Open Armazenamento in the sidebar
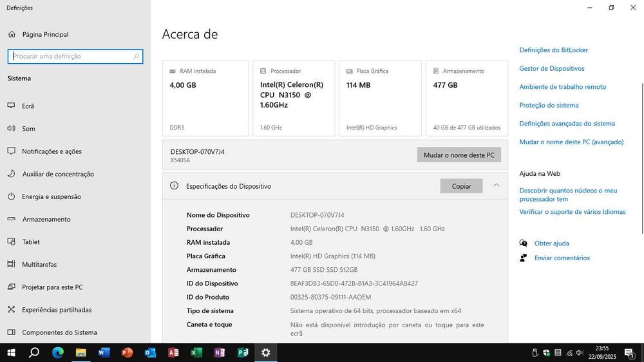 (46, 219)
